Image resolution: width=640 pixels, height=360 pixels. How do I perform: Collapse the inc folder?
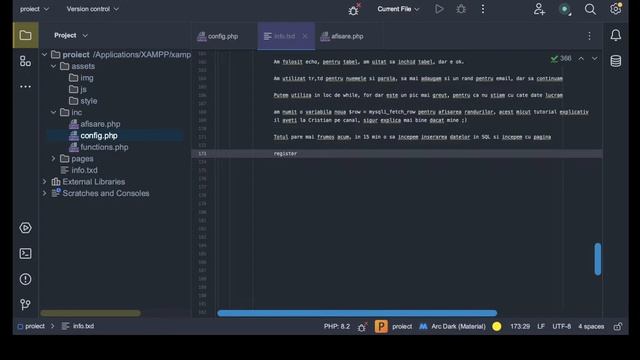click(x=53, y=112)
